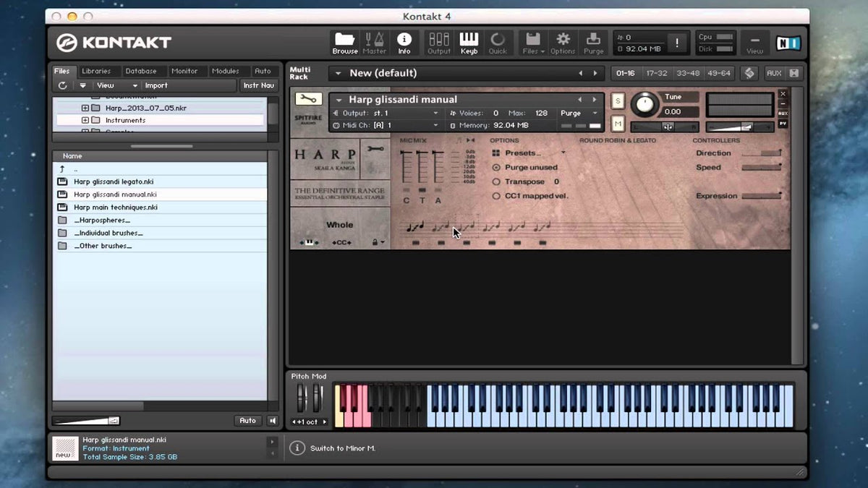Viewport: 868px width, 488px height.
Task: Switch to the Database tab
Action: [x=140, y=71]
